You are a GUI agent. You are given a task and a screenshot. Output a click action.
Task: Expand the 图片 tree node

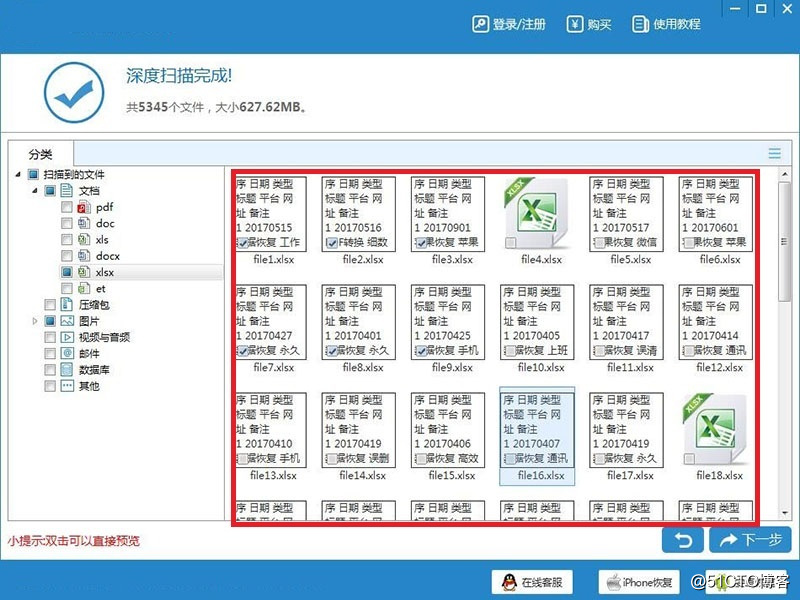35,321
